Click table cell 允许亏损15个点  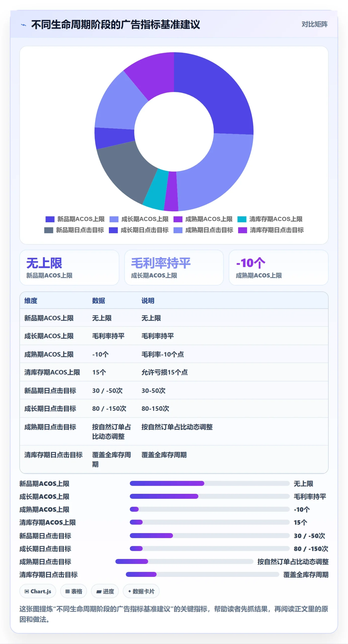[164, 372]
